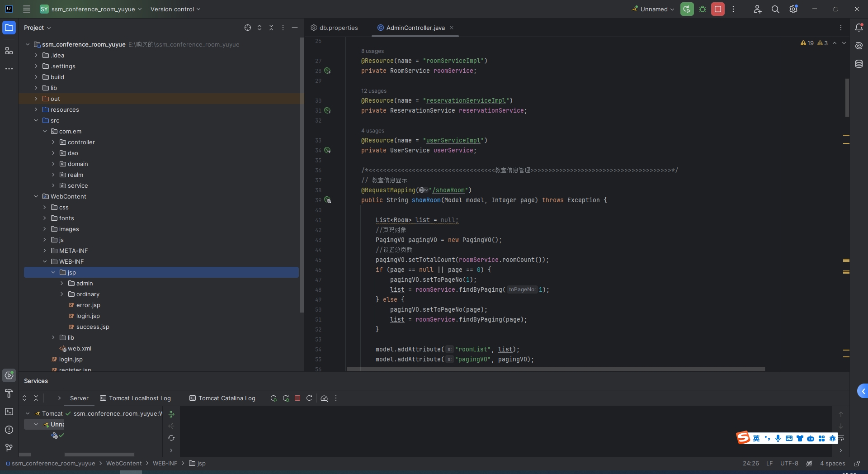The image size is (868, 474).
Task: Open the Structure tool window icon
Action: (x=9, y=51)
